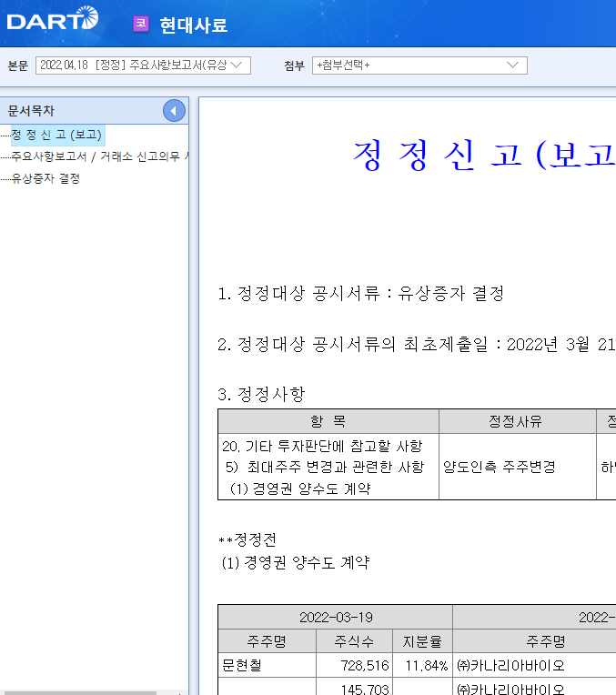The height and width of the screenshot is (695, 616).
Task: Click the left panel horizontal scrollbar
Action: click(x=80, y=693)
